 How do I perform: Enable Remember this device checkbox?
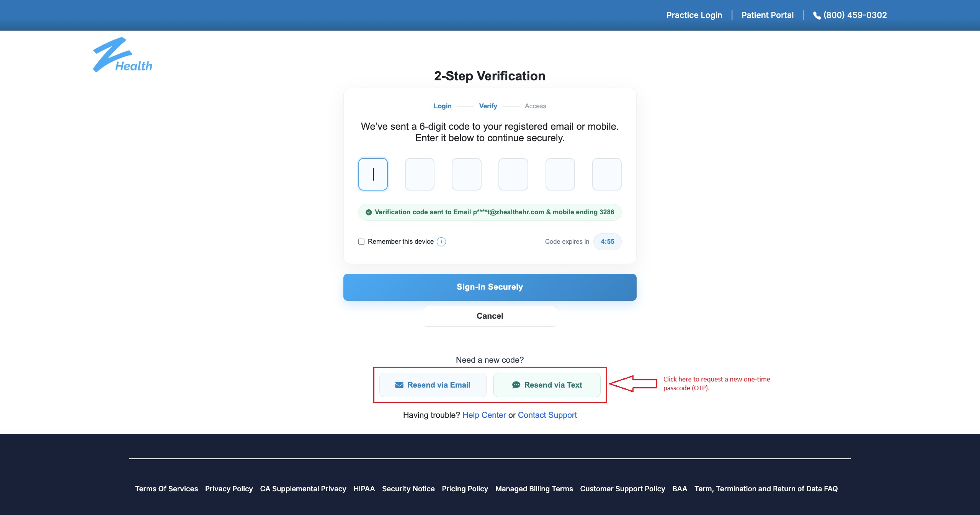tap(361, 242)
